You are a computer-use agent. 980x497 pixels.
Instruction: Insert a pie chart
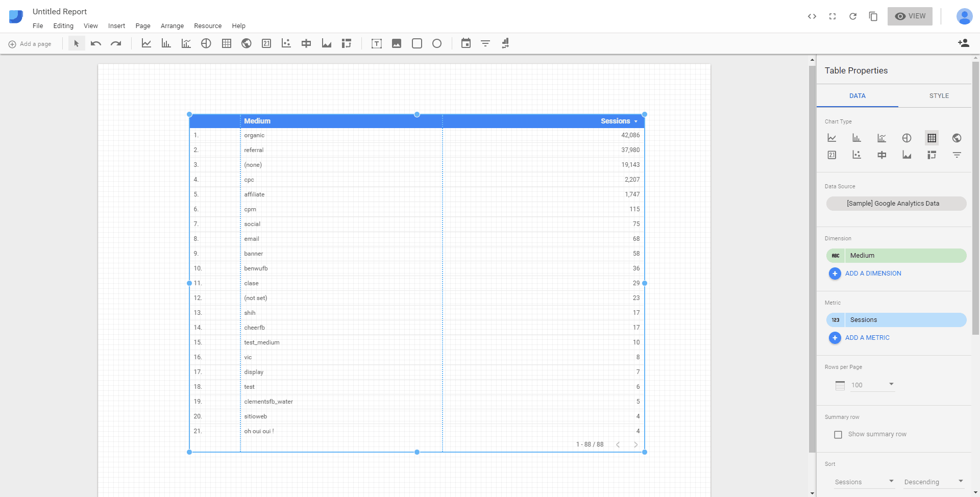206,43
